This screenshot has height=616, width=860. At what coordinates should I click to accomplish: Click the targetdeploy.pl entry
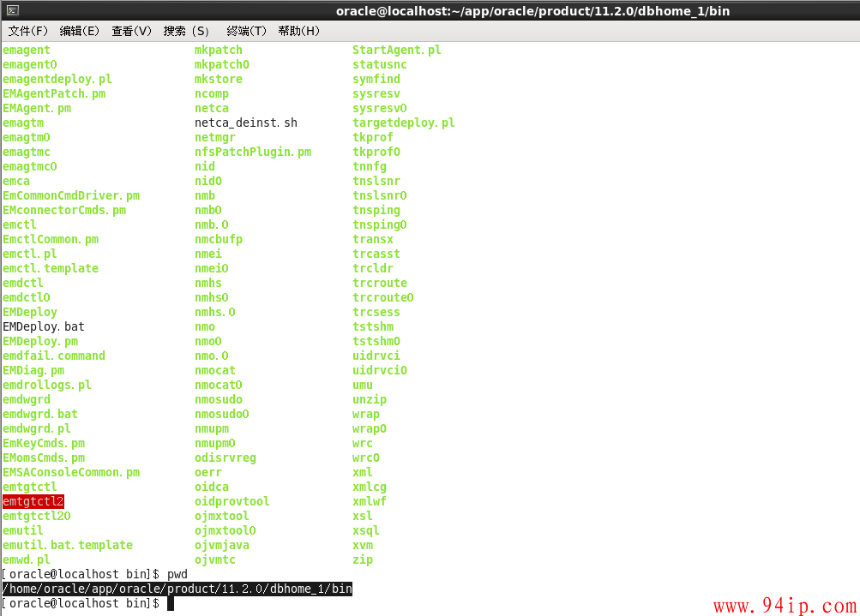coord(404,123)
